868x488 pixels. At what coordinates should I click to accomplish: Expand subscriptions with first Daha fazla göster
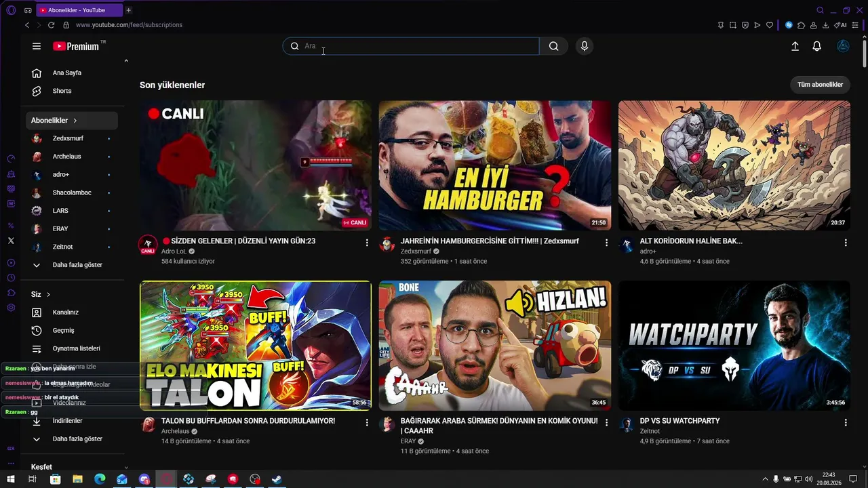coord(72,265)
